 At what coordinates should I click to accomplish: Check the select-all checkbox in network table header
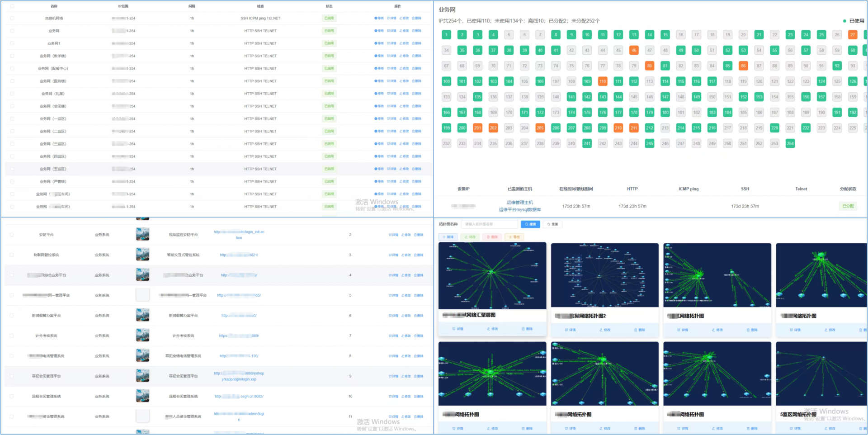click(12, 6)
